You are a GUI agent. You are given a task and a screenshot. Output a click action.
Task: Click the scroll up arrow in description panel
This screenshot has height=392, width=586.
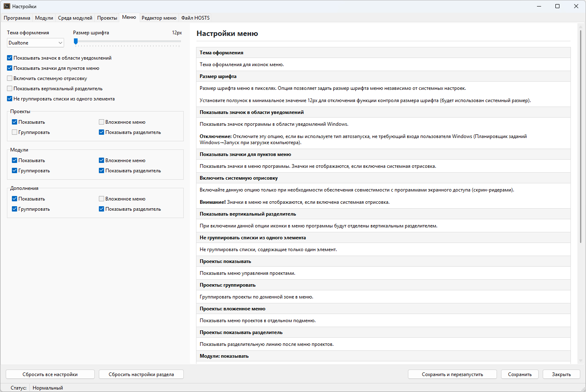[x=581, y=27]
